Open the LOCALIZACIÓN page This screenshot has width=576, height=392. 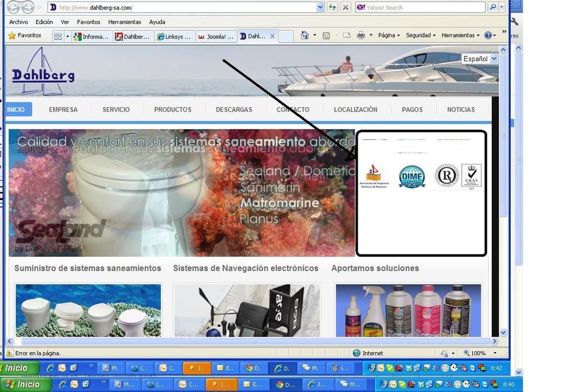(356, 109)
